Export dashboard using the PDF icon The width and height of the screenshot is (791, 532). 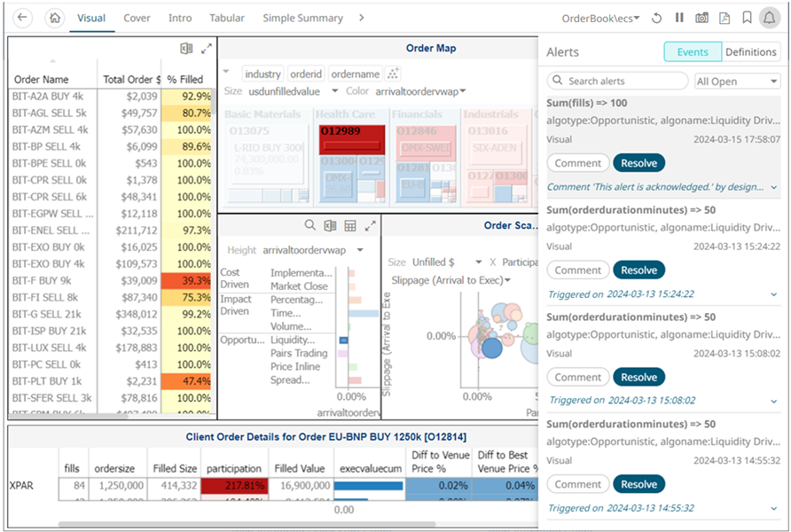[x=724, y=18]
